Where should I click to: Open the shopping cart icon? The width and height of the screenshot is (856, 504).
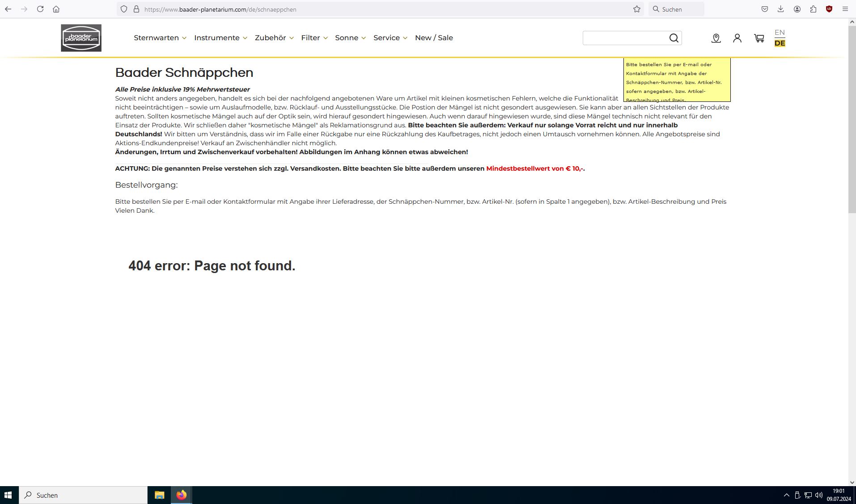point(759,38)
